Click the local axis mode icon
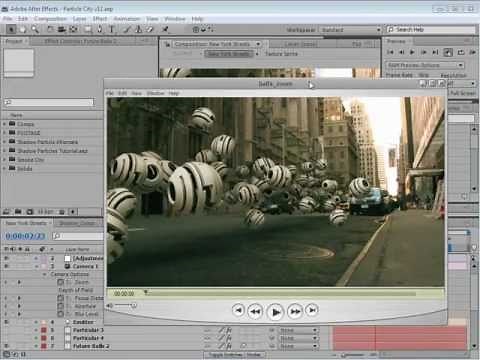This screenshot has width=480, height=360. coord(196,29)
